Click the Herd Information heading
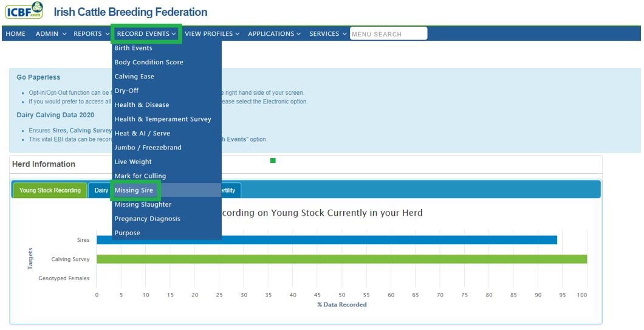The width and height of the screenshot is (644, 330). pyautogui.click(x=44, y=164)
